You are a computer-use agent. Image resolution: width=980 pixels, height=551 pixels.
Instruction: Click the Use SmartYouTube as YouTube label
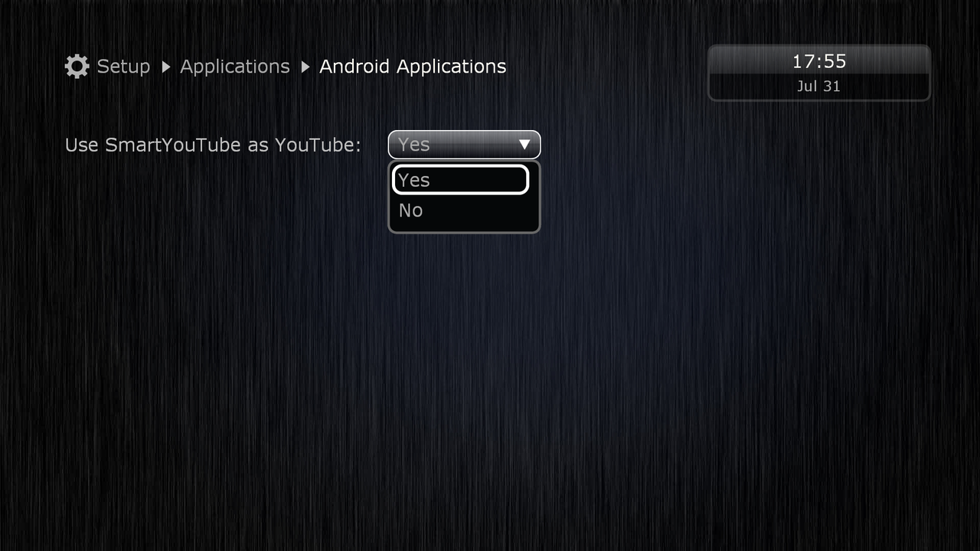[x=213, y=145]
